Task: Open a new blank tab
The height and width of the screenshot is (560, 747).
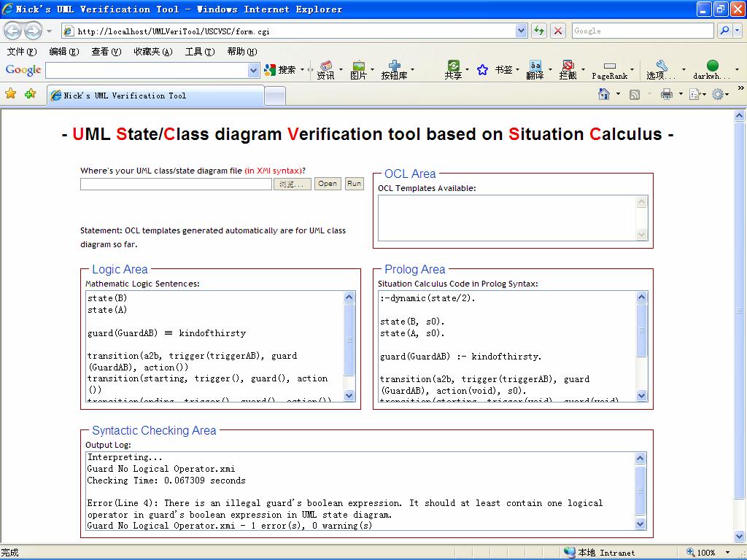Action: (x=275, y=97)
